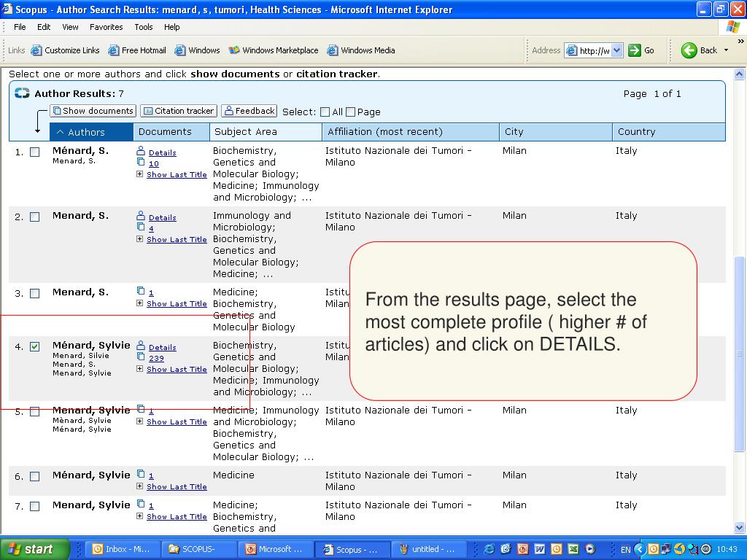Viewport: 747px width, 560px height.
Task: Switch to the untitled taskbar window
Action: 427,549
